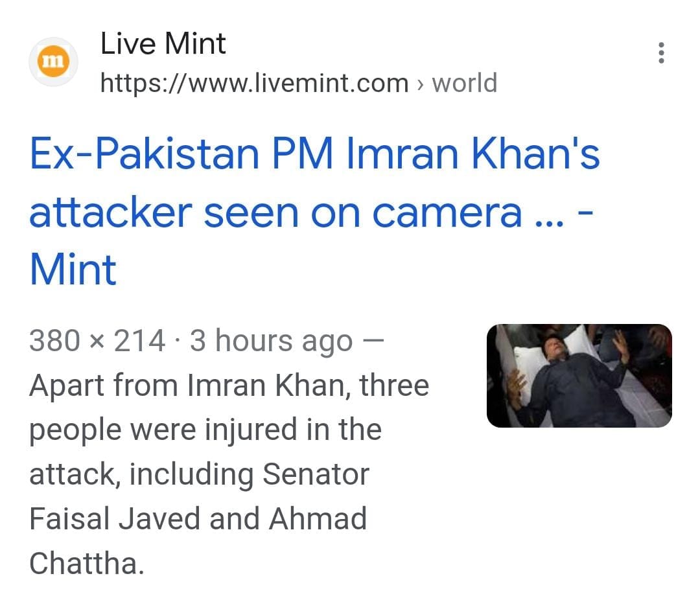The width and height of the screenshot is (700, 600).
Task: Click the word 'Senator' in snippet
Action: (316, 475)
